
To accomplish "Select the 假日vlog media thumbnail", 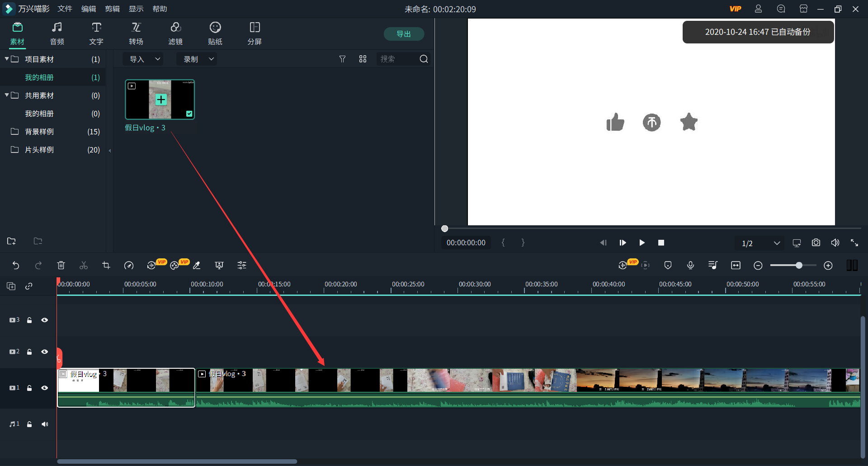I will click(160, 100).
